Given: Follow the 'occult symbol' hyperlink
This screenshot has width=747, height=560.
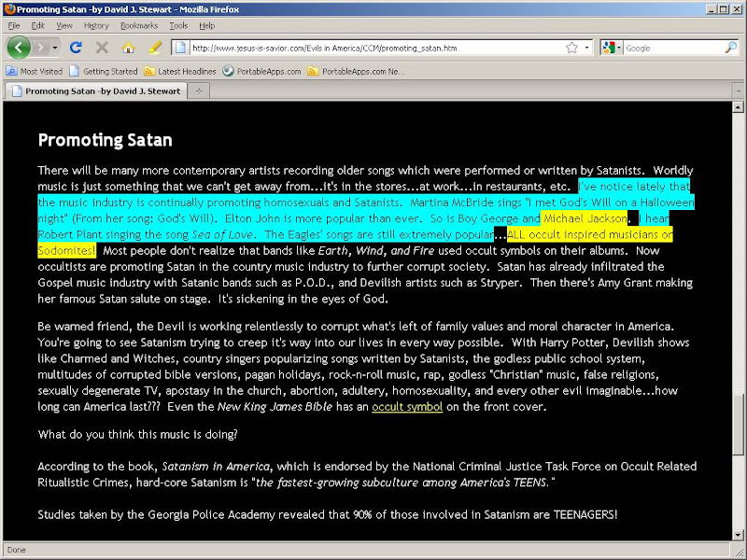Looking at the screenshot, I should click(x=407, y=407).
